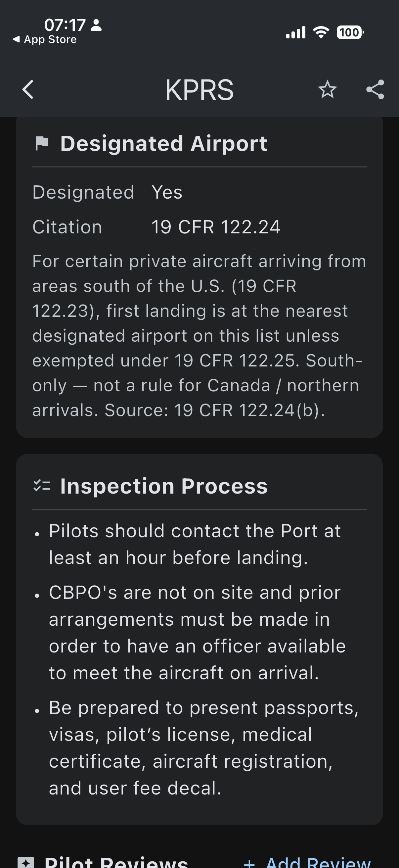Tap the plus icon next to Add Review
Image resolution: width=399 pixels, height=868 pixels.
(x=249, y=863)
